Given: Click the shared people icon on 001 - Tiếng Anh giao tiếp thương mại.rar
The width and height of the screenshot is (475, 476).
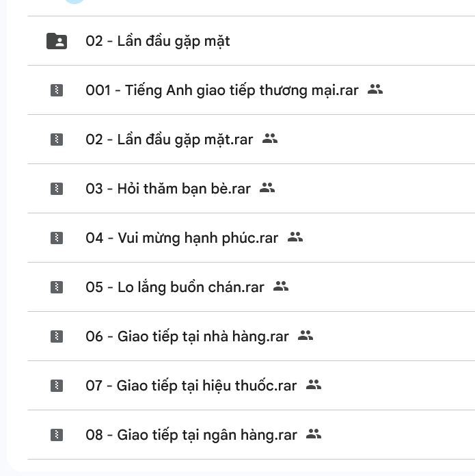Looking at the screenshot, I should pos(375,89).
